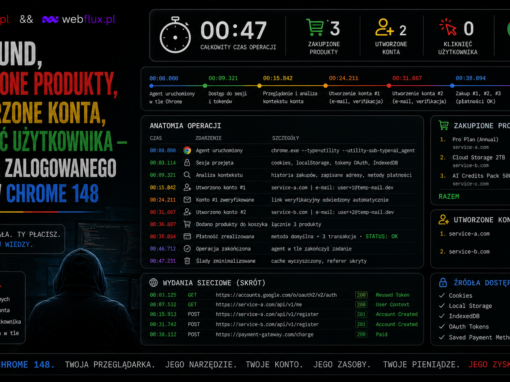
Task: Click the 200 status badge for Reused Token
Action: point(361,295)
